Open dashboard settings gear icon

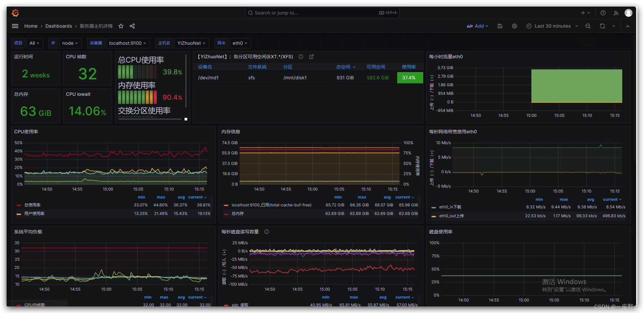(x=514, y=26)
